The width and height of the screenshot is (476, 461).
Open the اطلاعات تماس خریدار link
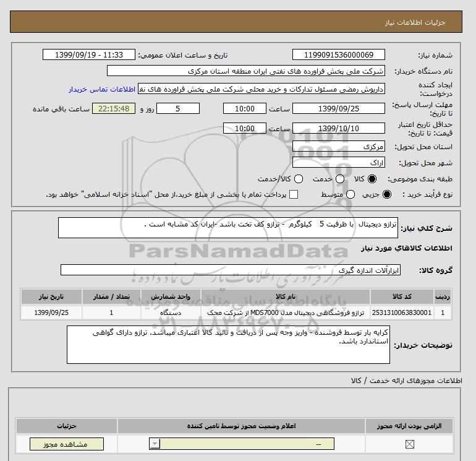point(102,89)
